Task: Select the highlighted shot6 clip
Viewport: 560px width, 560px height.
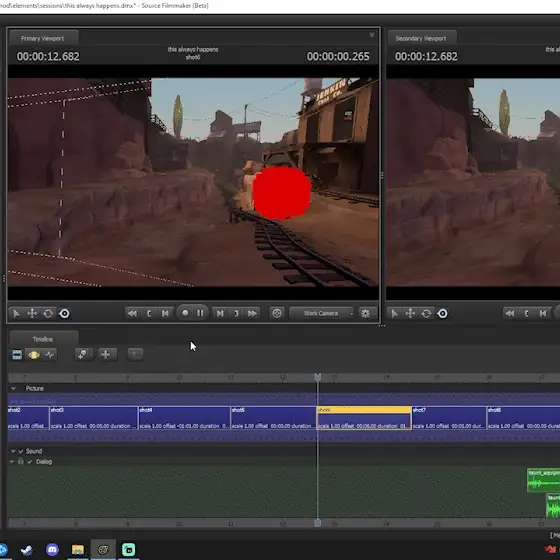Action: click(364, 418)
